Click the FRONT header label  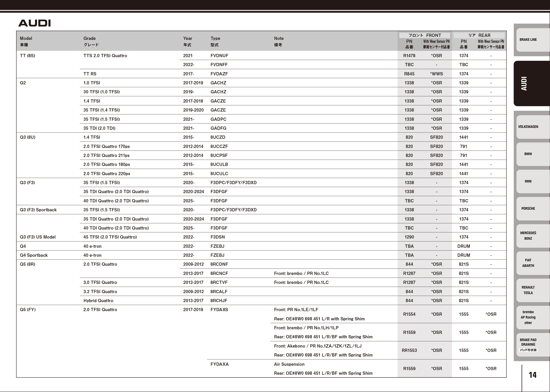pyautogui.click(x=424, y=35)
